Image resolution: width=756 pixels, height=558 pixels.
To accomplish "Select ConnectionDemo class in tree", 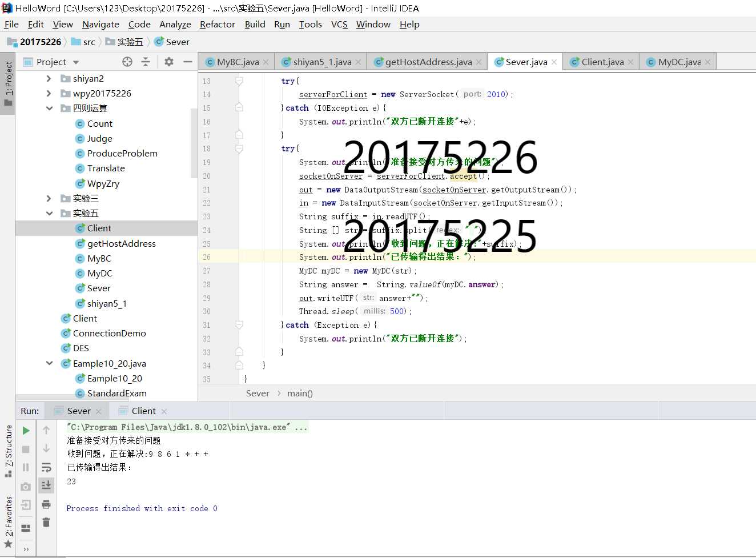I will click(x=109, y=333).
